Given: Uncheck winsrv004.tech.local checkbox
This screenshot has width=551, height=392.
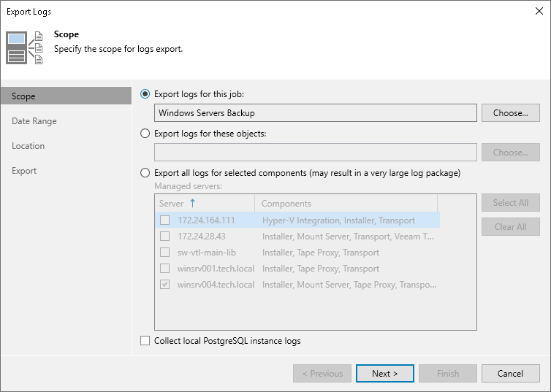Looking at the screenshot, I should [165, 284].
